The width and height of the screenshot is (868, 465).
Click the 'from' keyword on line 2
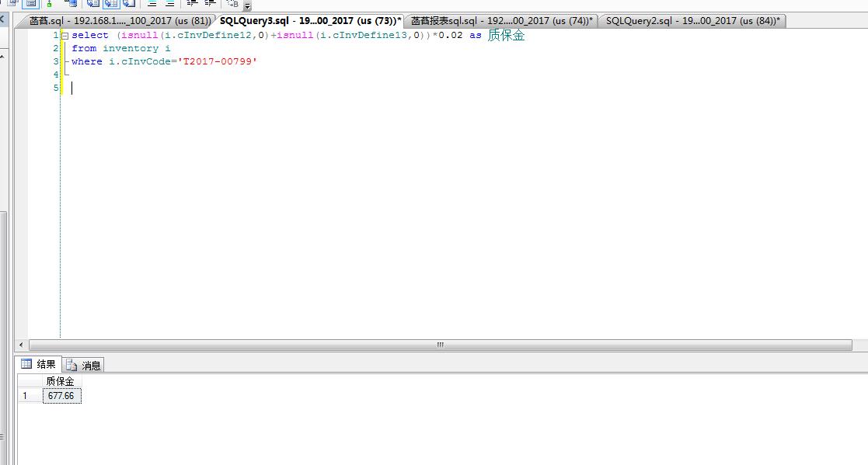coord(84,49)
